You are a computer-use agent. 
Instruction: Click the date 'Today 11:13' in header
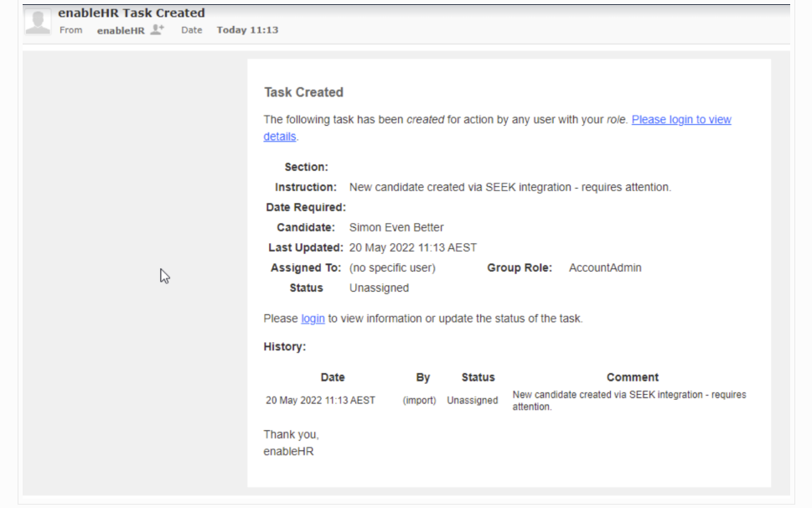click(x=247, y=30)
